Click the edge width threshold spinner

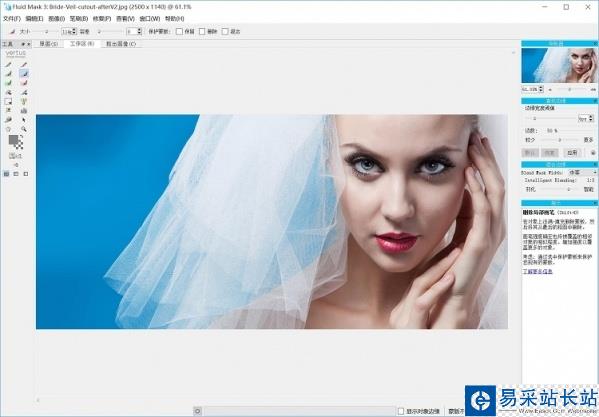[591, 118]
